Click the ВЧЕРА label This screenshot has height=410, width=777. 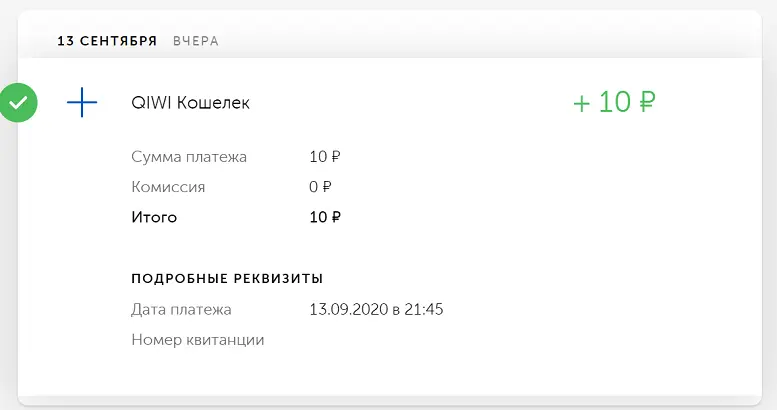point(196,41)
